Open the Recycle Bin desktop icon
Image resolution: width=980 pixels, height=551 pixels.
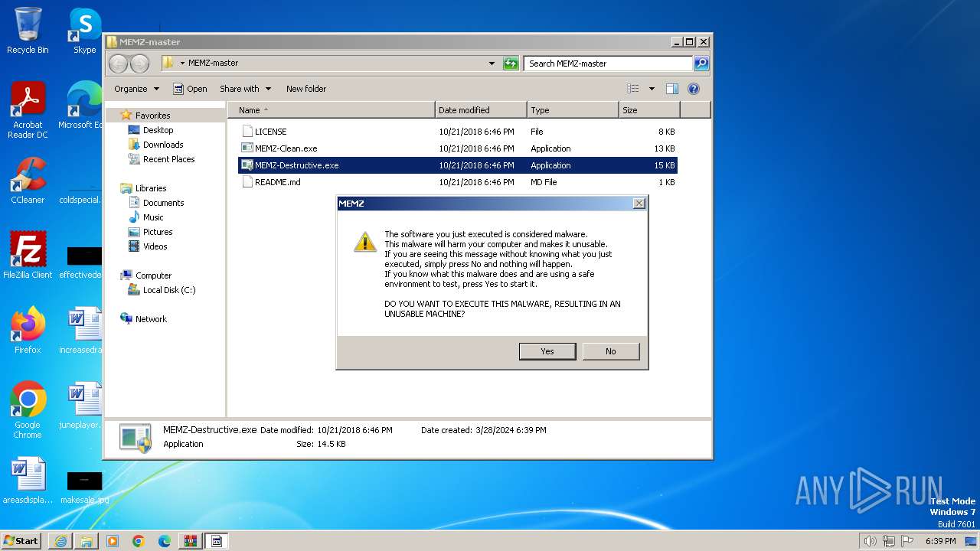tap(28, 31)
